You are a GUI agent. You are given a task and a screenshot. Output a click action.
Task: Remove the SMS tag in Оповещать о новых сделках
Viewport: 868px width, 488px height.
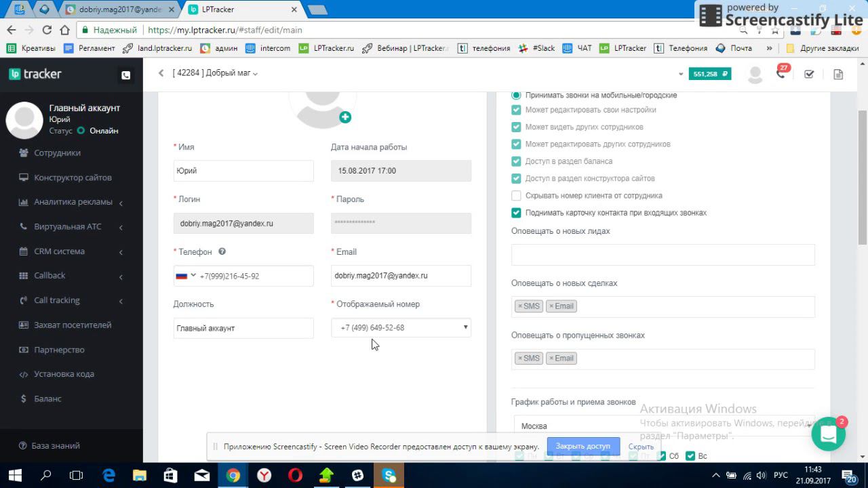click(520, 306)
